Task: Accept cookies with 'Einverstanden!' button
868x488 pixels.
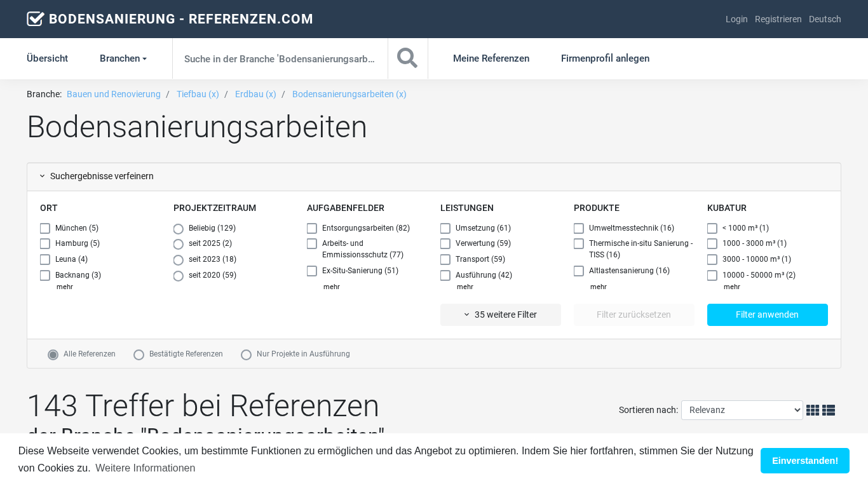Action: coord(804,461)
